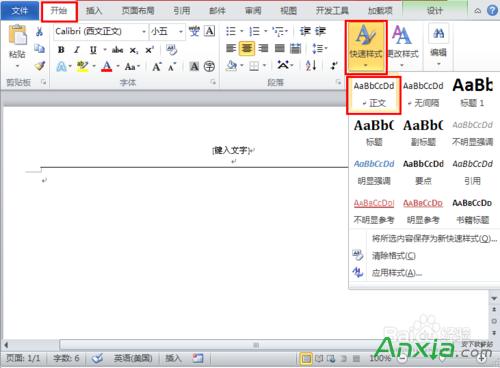Click the 编辑 Editing button

[438, 46]
